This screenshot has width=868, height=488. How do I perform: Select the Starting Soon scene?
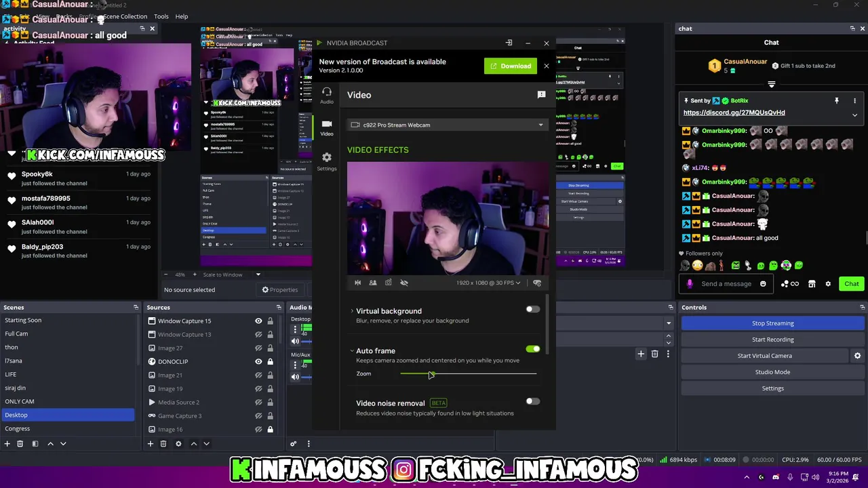tap(68, 320)
